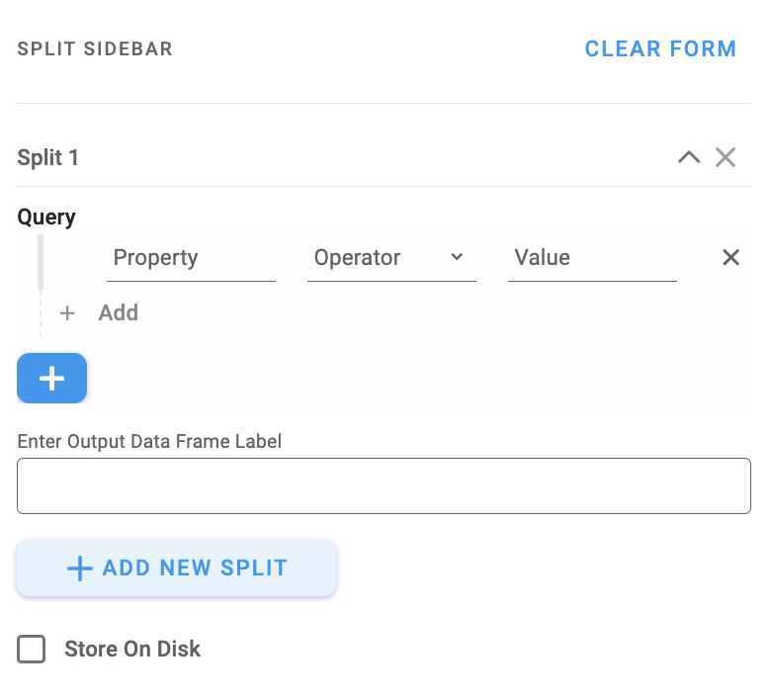Click the Add text under the query row
This screenshot has height=700, width=773.
(x=119, y=313)
